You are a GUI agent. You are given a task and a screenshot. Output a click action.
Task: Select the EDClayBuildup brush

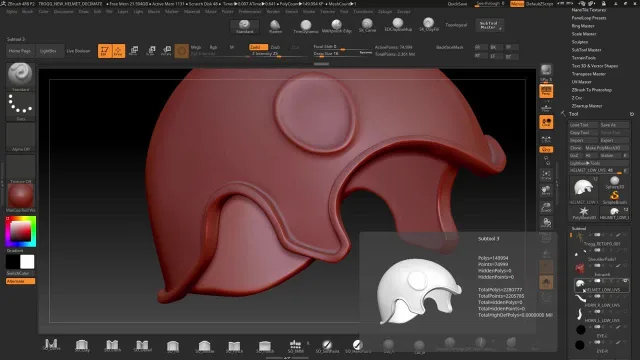pos(398,25)
